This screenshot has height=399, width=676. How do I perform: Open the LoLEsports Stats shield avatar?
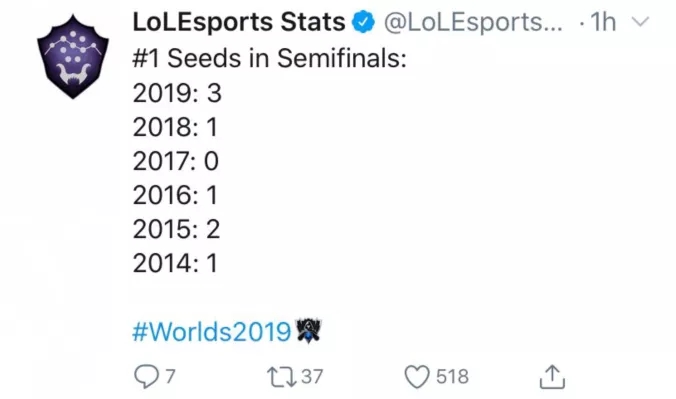(73, 57)
